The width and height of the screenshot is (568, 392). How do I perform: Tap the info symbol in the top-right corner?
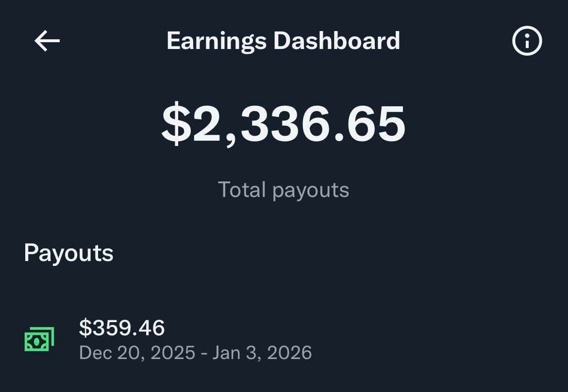coord(526,41)
